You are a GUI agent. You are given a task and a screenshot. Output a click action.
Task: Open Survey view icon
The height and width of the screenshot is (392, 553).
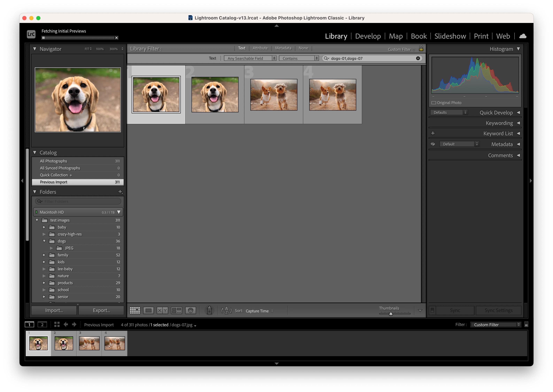click(x=176, y=310)
